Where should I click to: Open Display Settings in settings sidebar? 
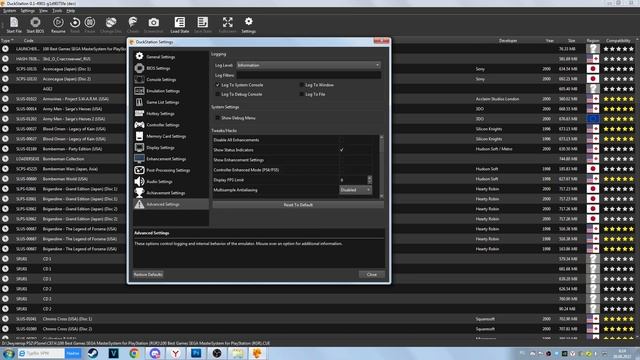[171, 147]
